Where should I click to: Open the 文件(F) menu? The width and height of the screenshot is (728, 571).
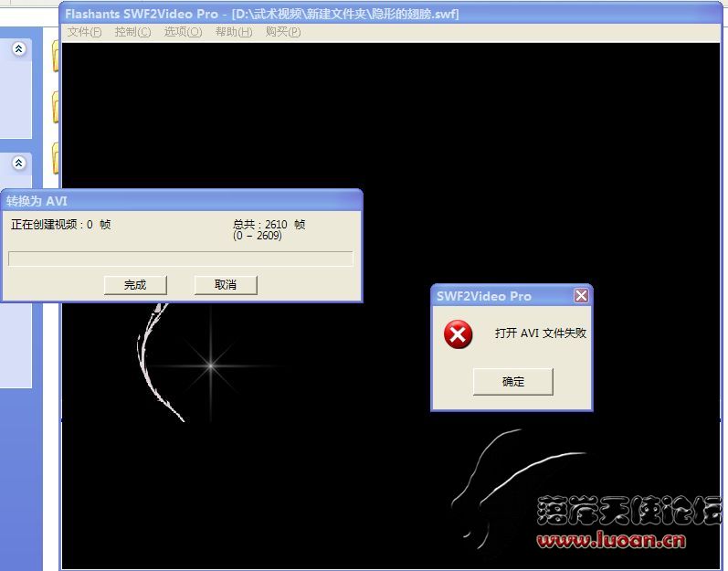84,32
